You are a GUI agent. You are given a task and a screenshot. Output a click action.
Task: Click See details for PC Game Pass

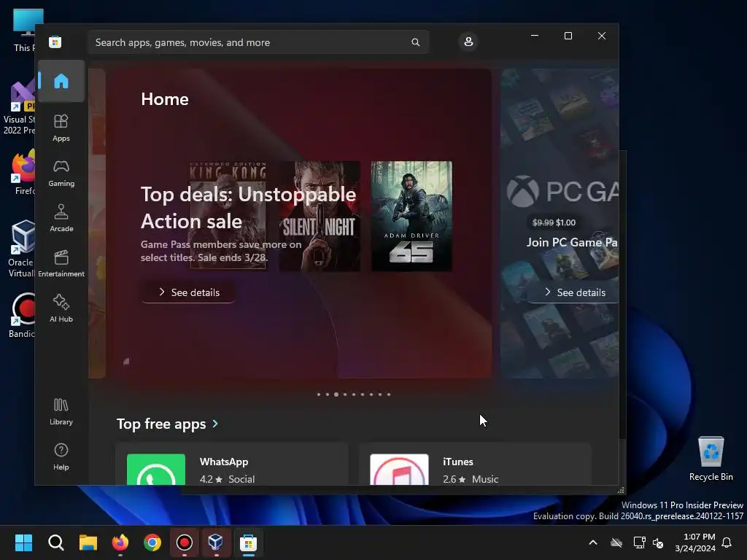point(575,292)
